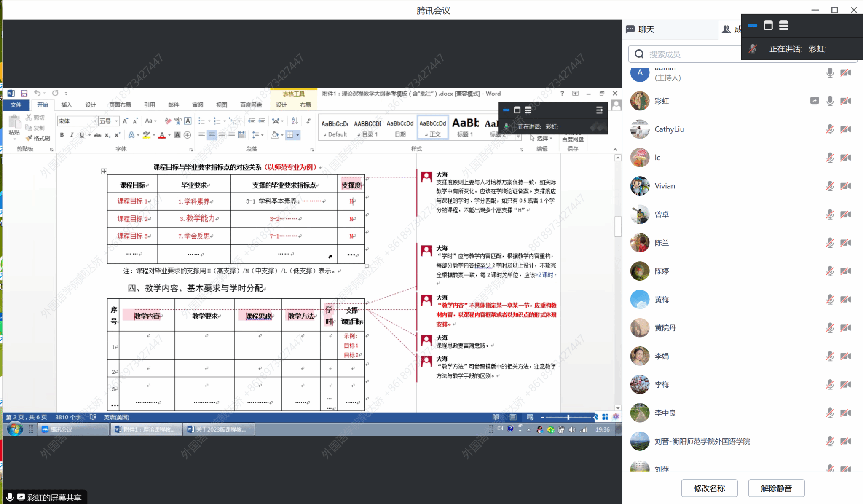Toggle CathyLiu's muted microphone icon

click(829, 129)
